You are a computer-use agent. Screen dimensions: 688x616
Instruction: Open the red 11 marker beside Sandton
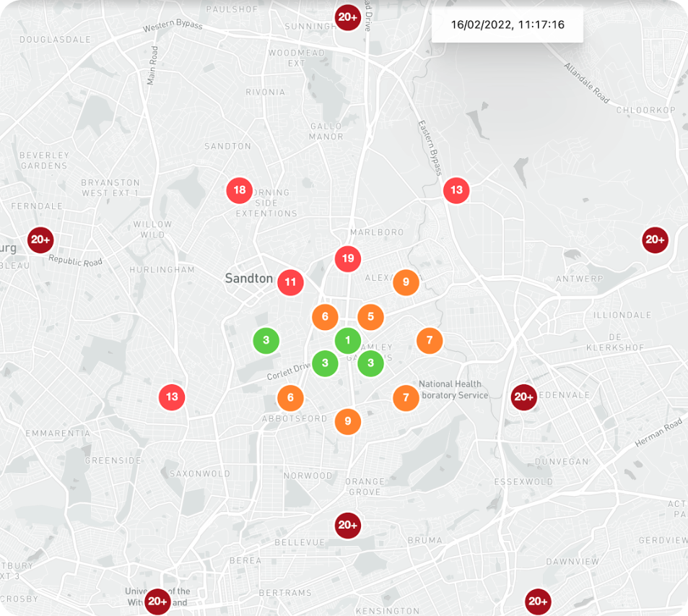click(290, 282)
